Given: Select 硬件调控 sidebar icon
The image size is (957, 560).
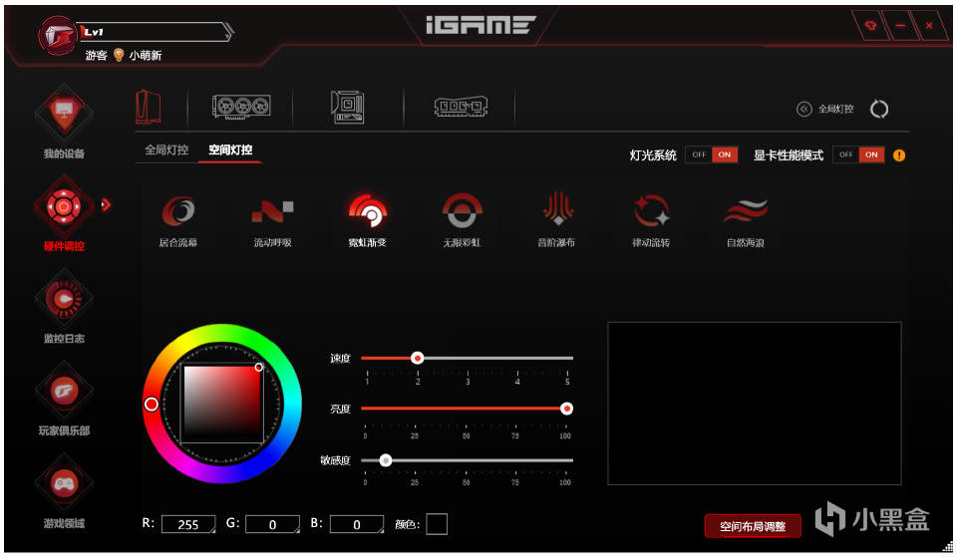Looking at the screenshot, I should (64, 207).
